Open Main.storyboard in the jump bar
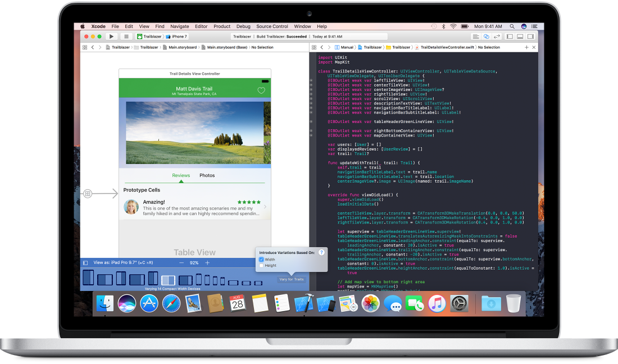The width and height of the screenshot is (618, 364). [x=180, y=47]
